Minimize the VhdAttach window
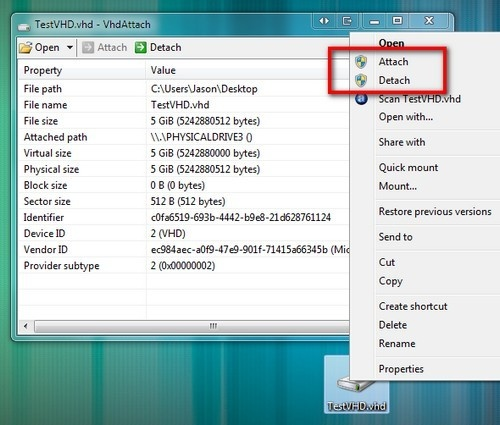The width and height of the screenshot is (500, 425). pos(375,21)
